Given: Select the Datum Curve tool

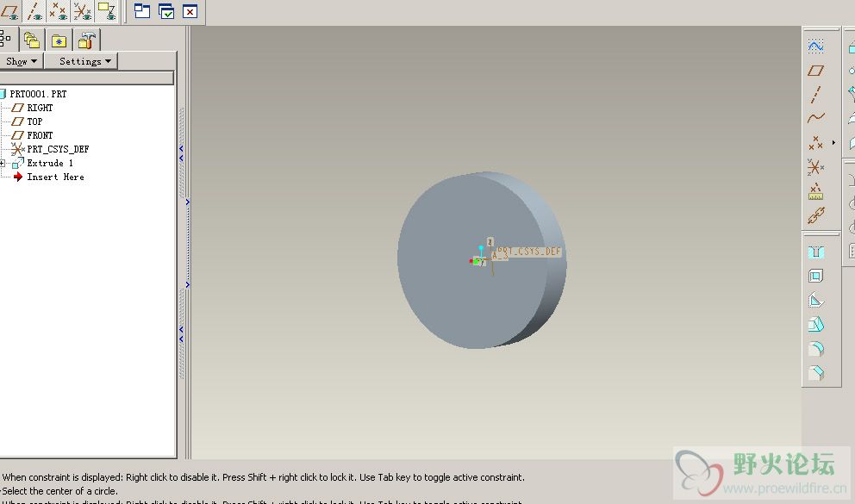Looking at the screenshot, I should pos(815,118).
